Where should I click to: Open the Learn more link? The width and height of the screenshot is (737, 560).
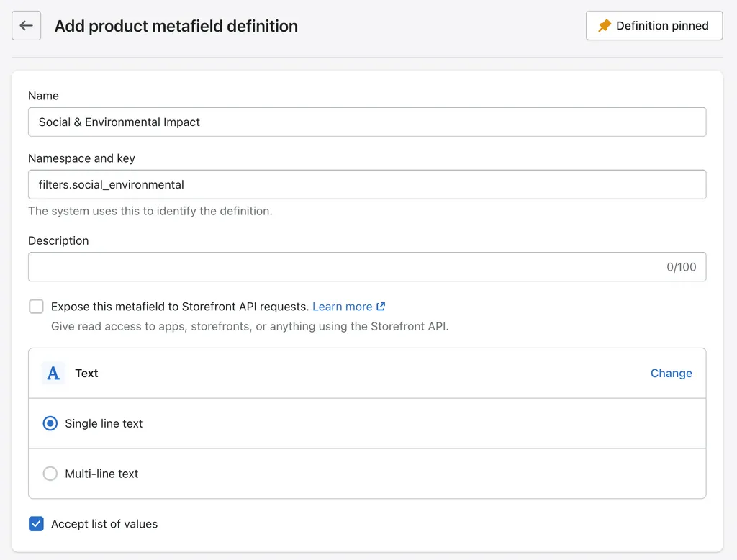(x=342, y=307)
